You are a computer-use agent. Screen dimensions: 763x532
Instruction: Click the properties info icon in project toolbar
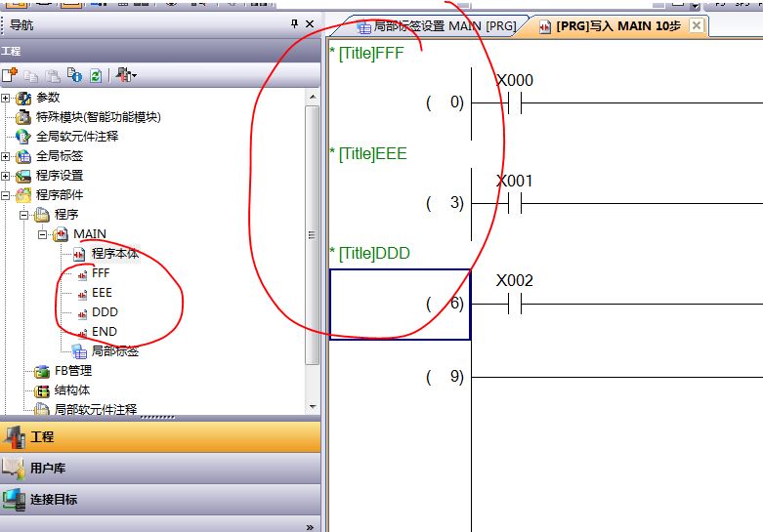74,74
